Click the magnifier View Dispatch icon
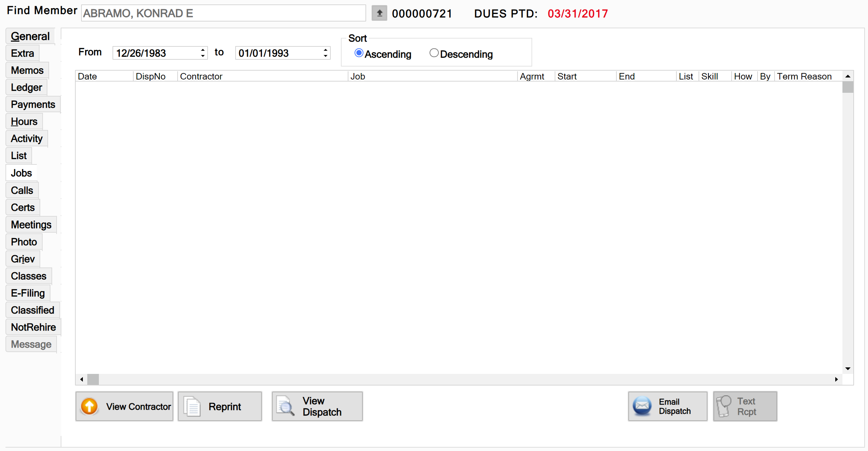 [285, 406]
